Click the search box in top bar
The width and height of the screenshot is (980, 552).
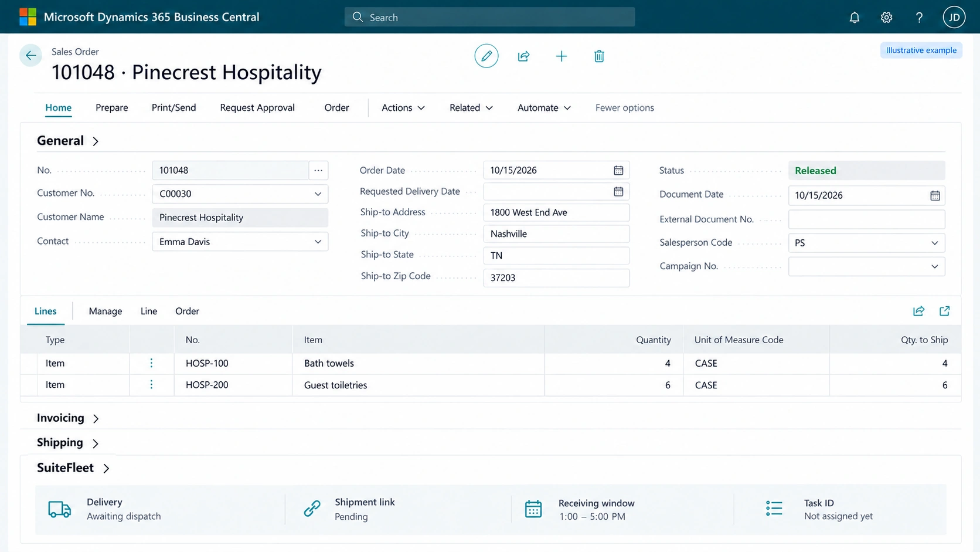[x=490, y=17]
